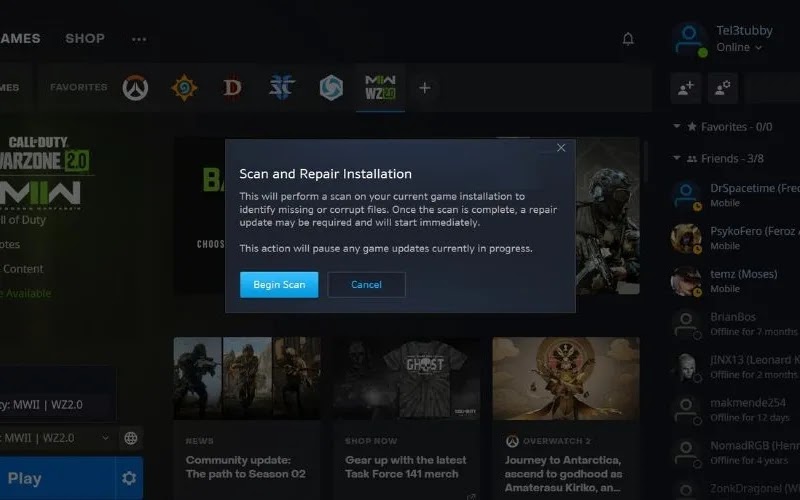
Task: Select the Hearthstone game icon
Action: click(x=184, y=88)
